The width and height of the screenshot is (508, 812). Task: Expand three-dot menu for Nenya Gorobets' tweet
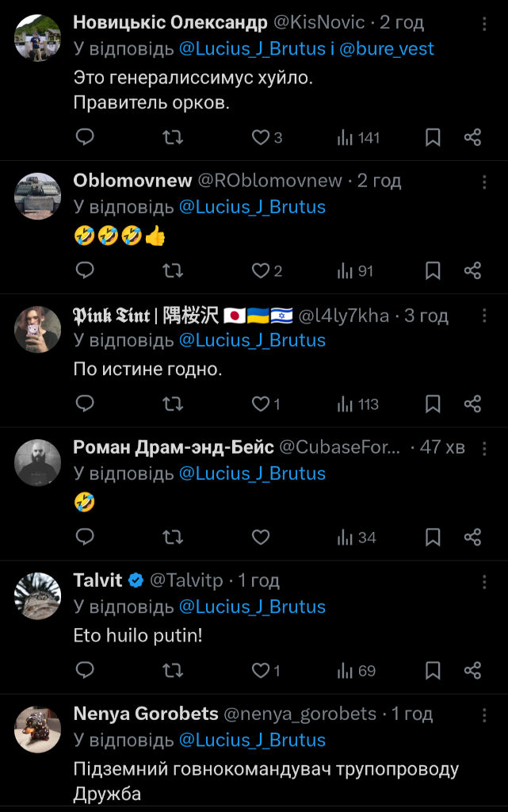point(484,715)
